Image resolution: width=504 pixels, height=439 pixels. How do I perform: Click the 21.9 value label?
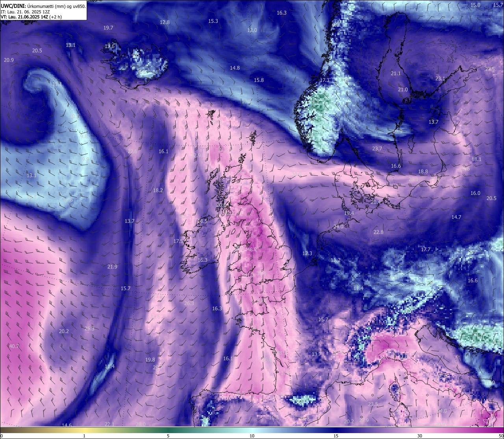click(x=112, y=267)
